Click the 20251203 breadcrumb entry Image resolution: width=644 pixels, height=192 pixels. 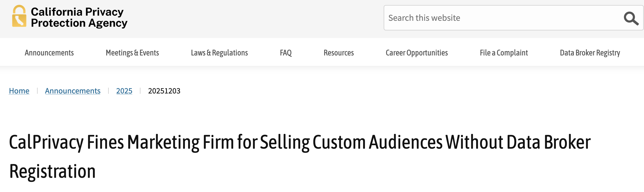click(164, 91)
